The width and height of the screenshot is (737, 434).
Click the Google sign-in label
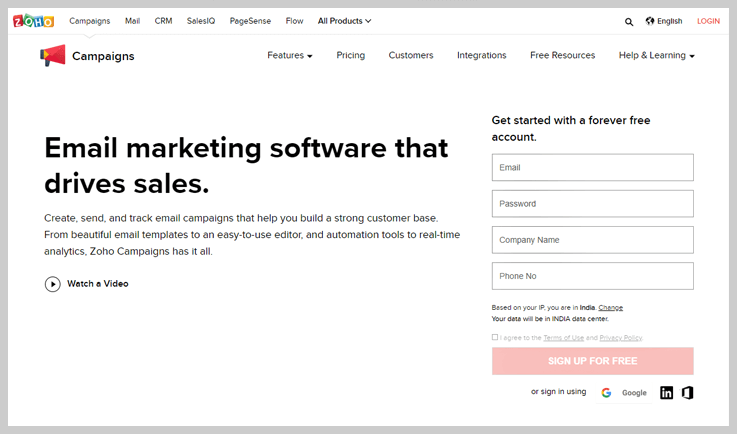pyautogui.click(x=634, y=393)
